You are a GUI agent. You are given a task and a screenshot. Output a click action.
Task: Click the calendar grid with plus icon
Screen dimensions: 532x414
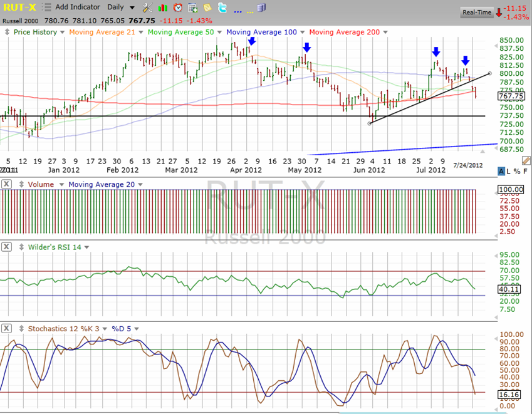click(193, 8)
